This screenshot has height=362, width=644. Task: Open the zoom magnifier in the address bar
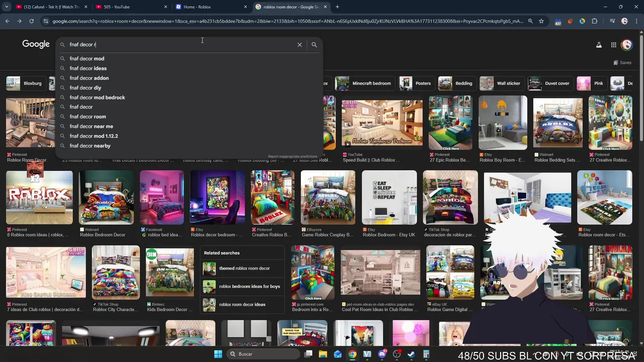(530, 21)
